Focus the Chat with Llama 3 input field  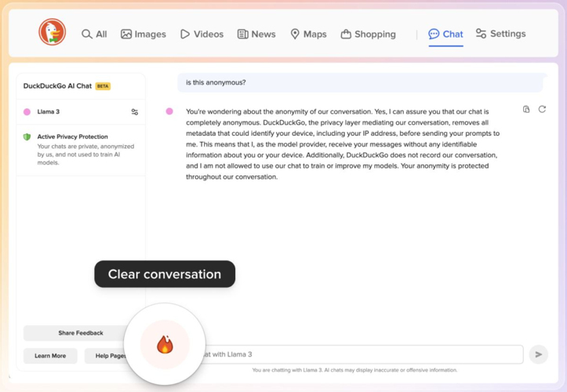(361, 354)
